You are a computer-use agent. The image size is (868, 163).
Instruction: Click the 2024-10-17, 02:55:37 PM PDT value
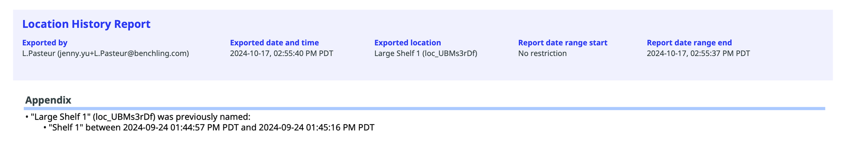698,53
